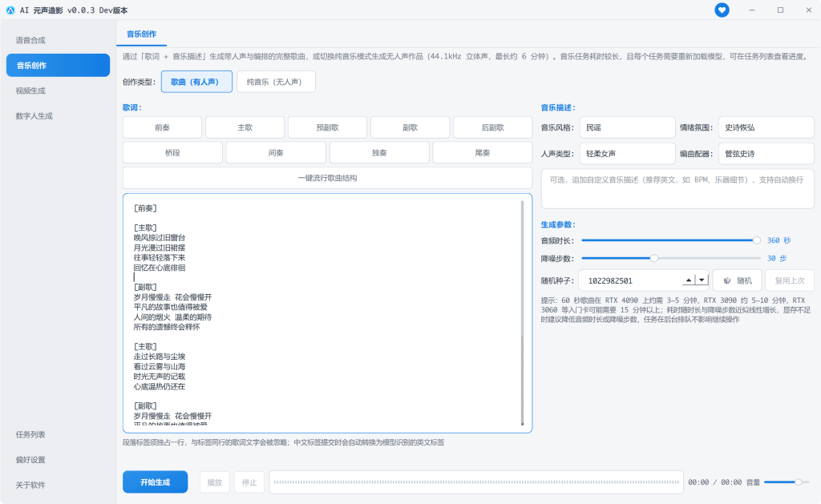Click 复用上次 seed button
The image size is (821, 504).
coord(790,280)
